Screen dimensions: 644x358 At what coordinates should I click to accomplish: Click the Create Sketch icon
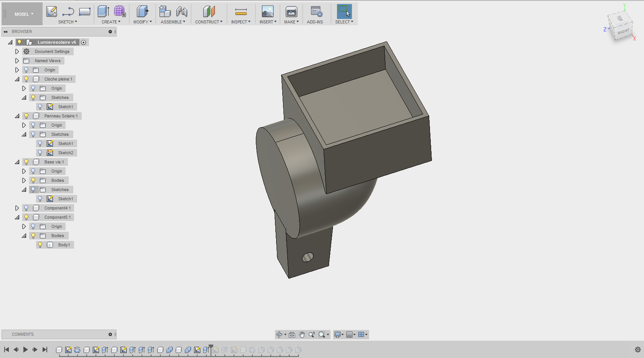(x=52, y=12)
